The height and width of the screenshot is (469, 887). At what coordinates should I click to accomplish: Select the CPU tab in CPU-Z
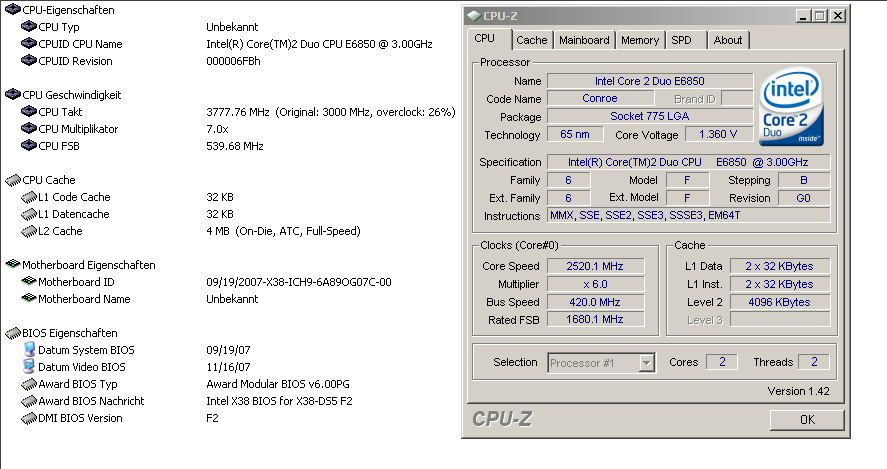490,38
